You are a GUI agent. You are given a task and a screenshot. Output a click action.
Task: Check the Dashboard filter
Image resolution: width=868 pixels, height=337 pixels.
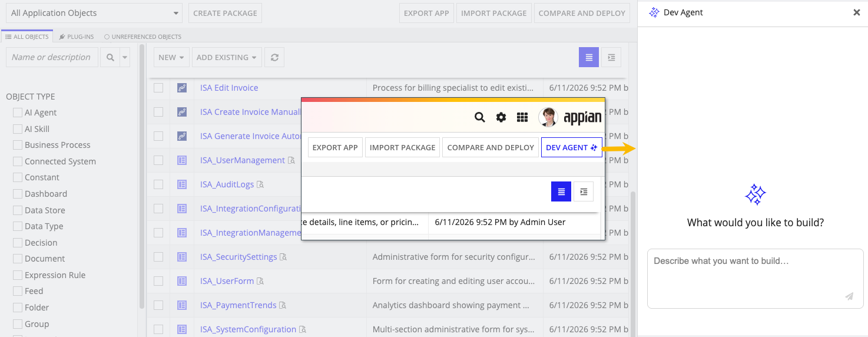click(x=18, y=194)
